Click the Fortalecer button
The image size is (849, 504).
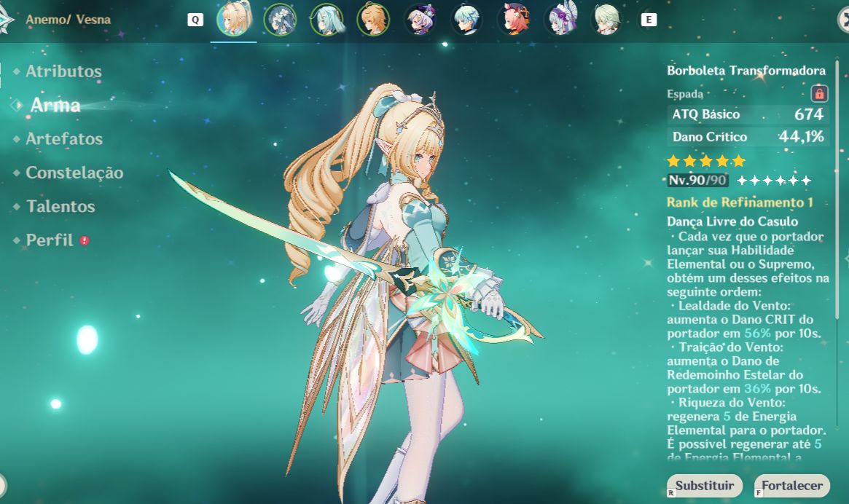[791, 486]
